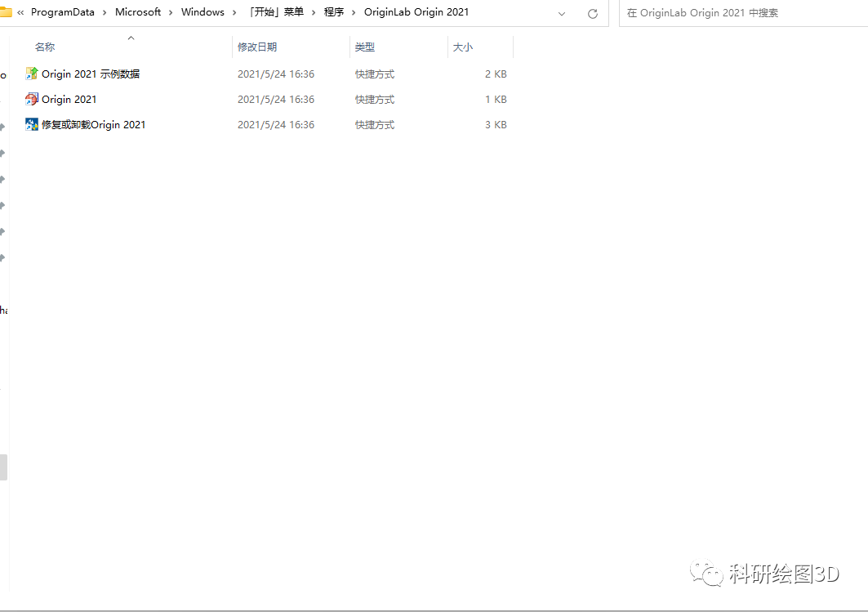Expand subfolders arrow after 程序
Viewport: 868px width, 612px height.
click(354, 13)
